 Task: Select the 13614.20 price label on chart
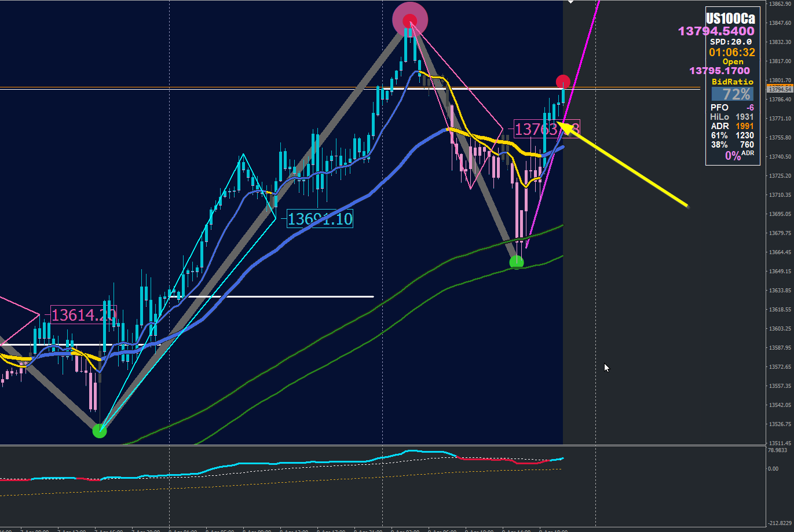[83, 315]
